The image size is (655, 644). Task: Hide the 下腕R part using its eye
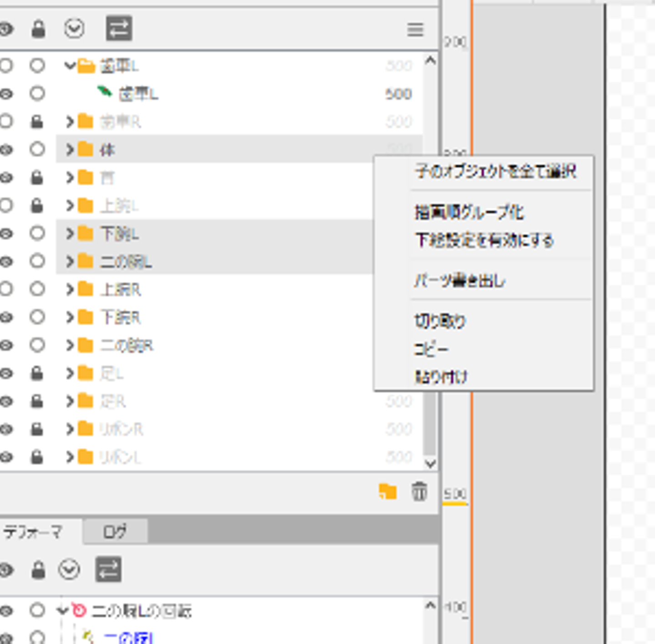coord(5,317)
